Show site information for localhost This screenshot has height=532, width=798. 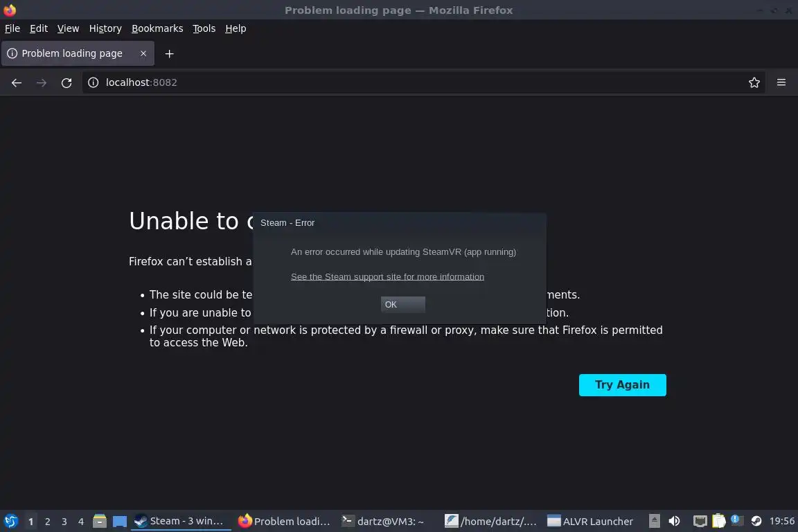(x=93, y=82)
